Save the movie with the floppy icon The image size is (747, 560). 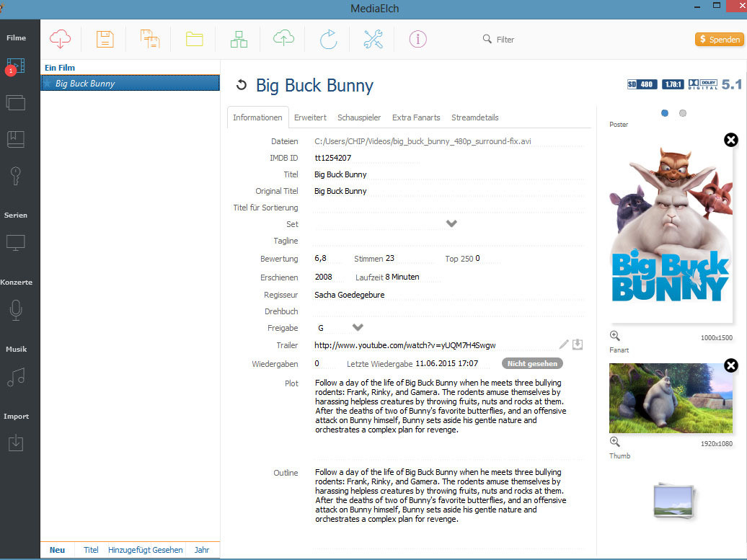(x=105, y=39)
